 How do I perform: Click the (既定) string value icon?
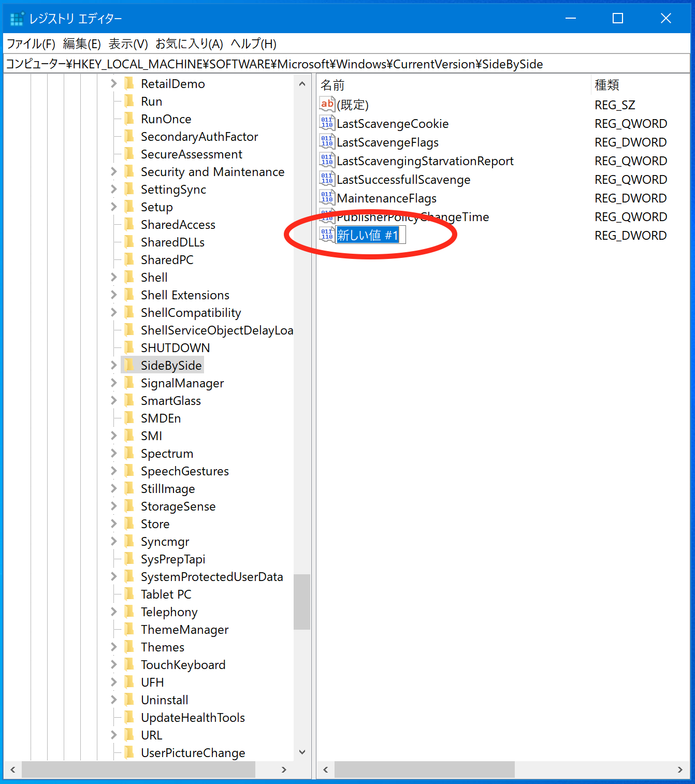point(327,105)
